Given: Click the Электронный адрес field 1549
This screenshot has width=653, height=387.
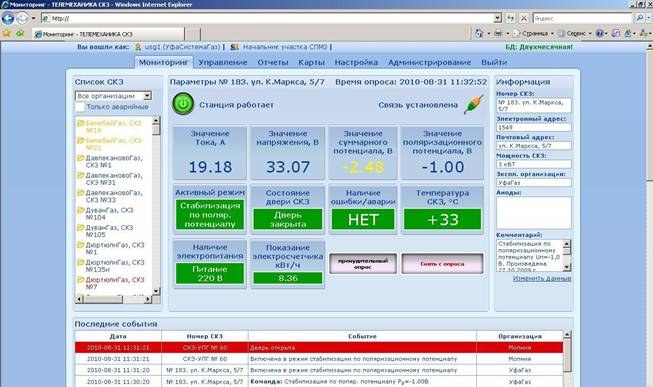Looking at the screenshot, I should 533,127.
